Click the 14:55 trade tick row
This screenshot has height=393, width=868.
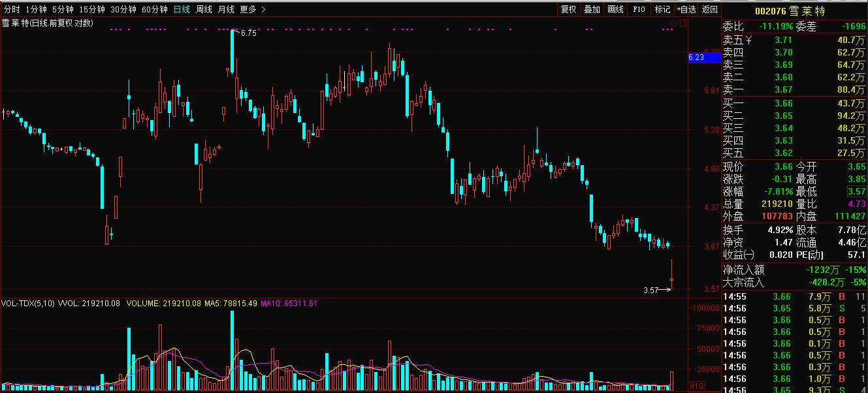point(795,296)
